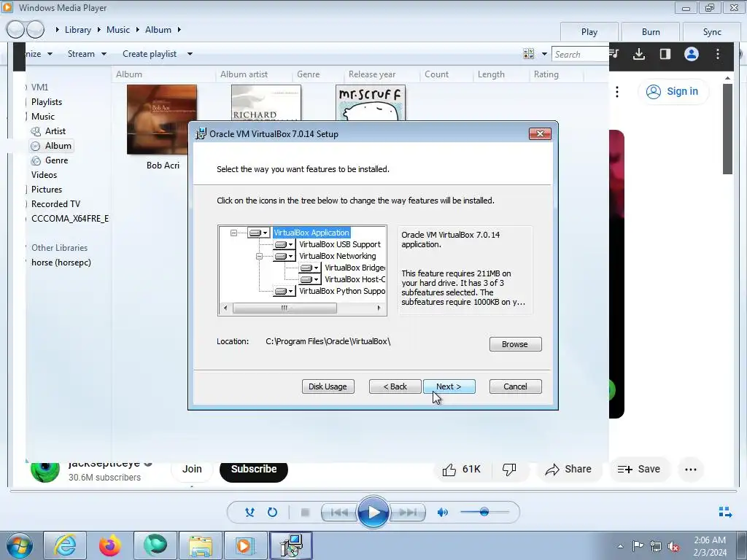Click the Stop playback button
Viewport: 747px width, 560px height.
click(x=306, y=513)
